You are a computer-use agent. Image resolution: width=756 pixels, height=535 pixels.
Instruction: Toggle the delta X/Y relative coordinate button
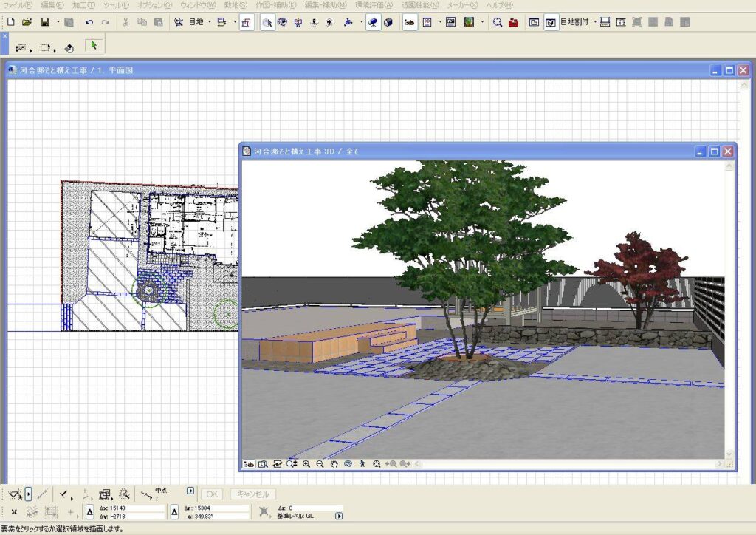(x=89, y=511)
